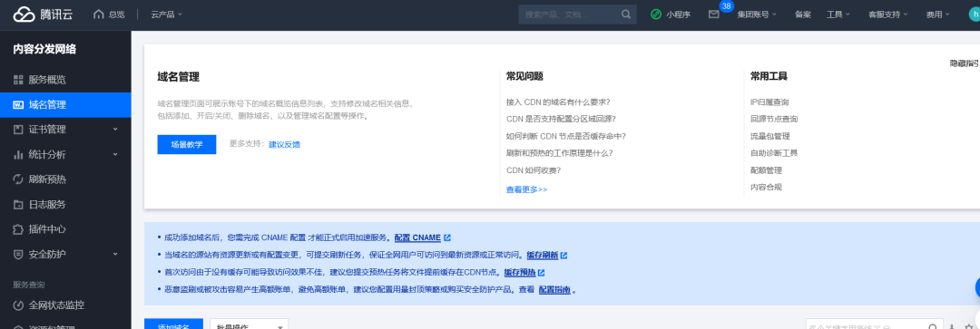Open the 云产品 dropdown menu

click(166, 15)
